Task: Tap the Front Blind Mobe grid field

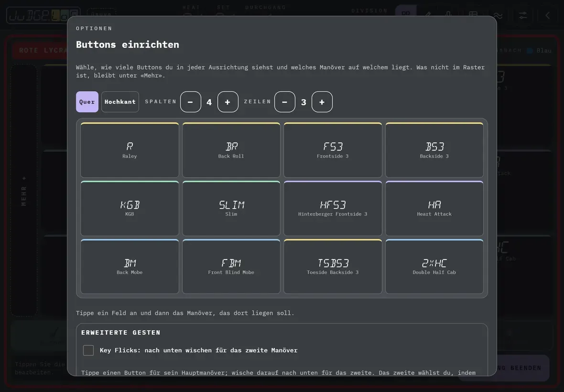Action: (231, 266)
